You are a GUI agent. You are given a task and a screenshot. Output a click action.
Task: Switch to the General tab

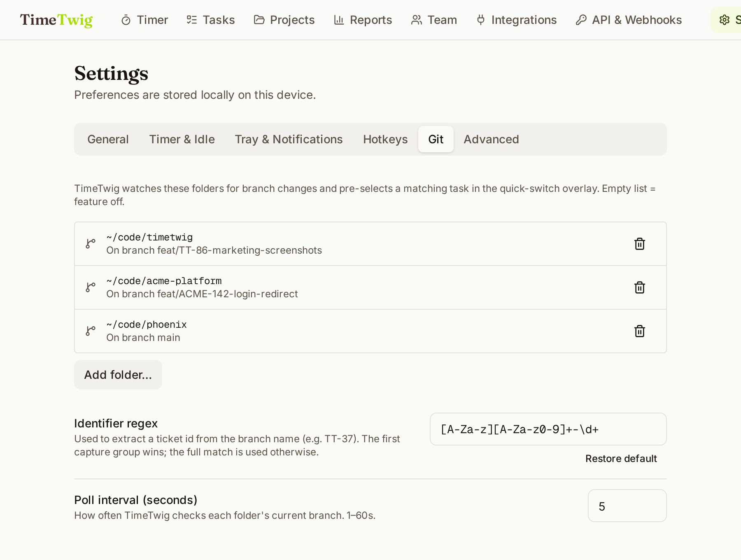pos(108,139)
